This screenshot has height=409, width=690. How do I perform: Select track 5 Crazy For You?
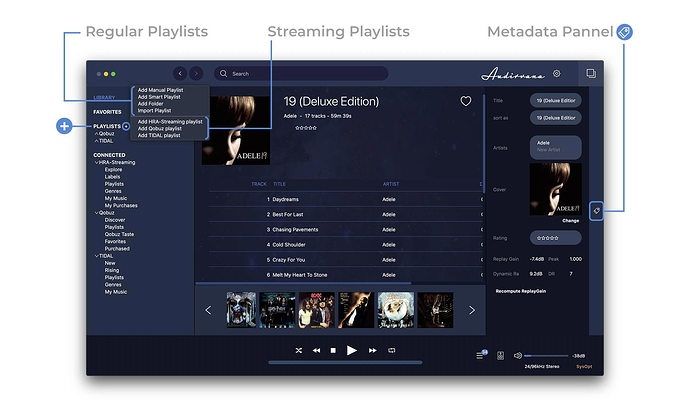pyautogui.click(x=345, y=260)
